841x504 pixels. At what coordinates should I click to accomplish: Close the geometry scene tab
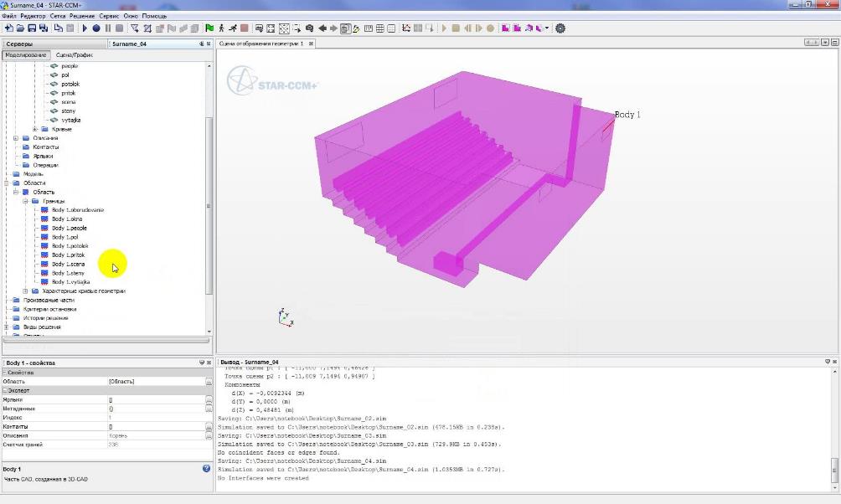point(311,44)
